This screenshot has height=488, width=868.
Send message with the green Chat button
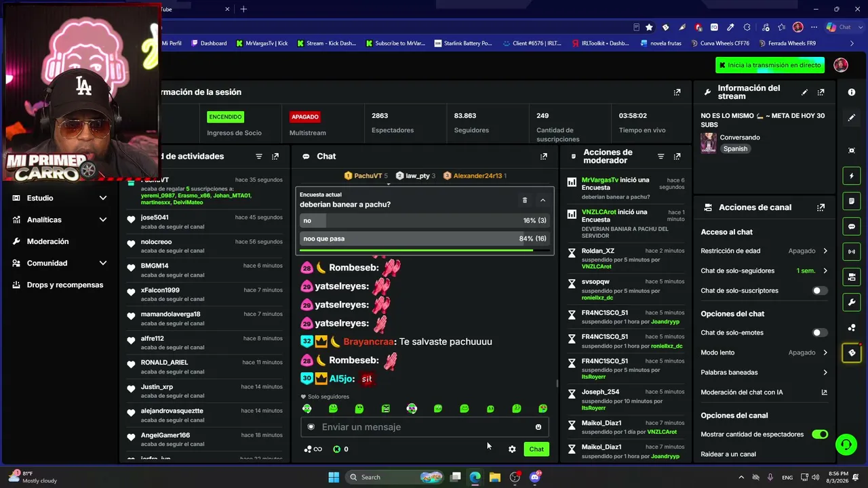pyautogui.click(x=536, y=449)
